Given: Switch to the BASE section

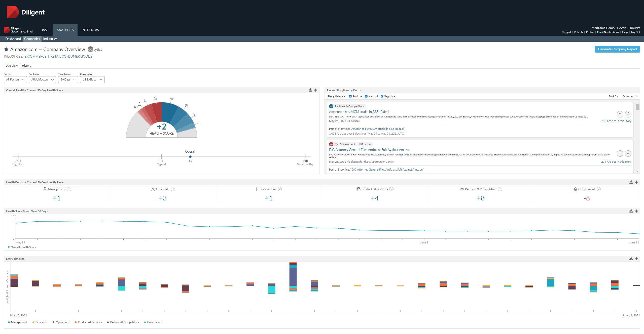Looking at the screenshot, I should point(45,30).
